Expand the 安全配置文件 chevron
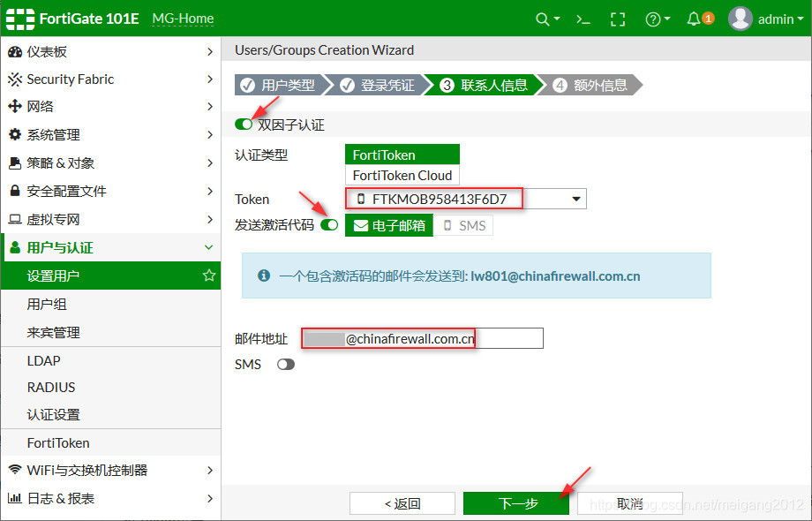The height and width of the screenshot is (521, 812). point(210,191)
